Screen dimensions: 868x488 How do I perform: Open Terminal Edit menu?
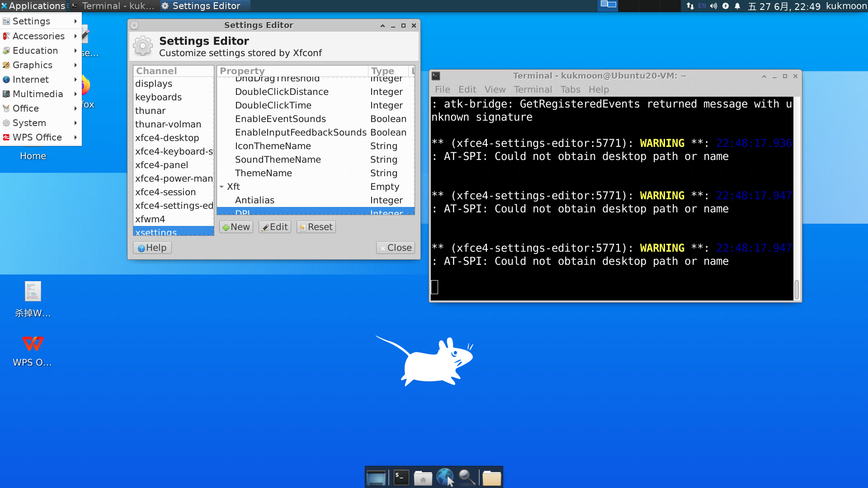click(x=467, y=89)
